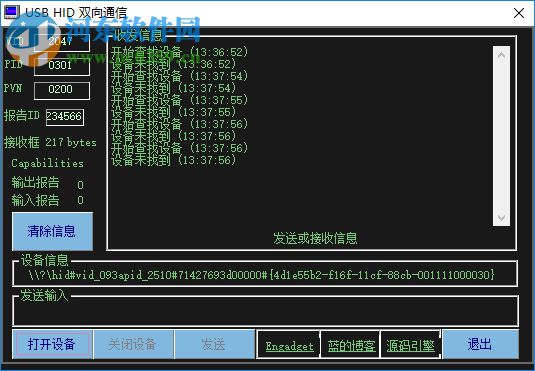The image size is (535, 371).
Task: Click the PVN field showing 0200
Action: (62, 90)
